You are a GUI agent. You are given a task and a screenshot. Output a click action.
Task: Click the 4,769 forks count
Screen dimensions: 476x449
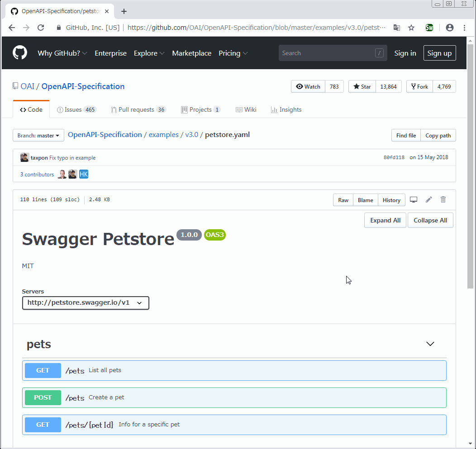444,86
